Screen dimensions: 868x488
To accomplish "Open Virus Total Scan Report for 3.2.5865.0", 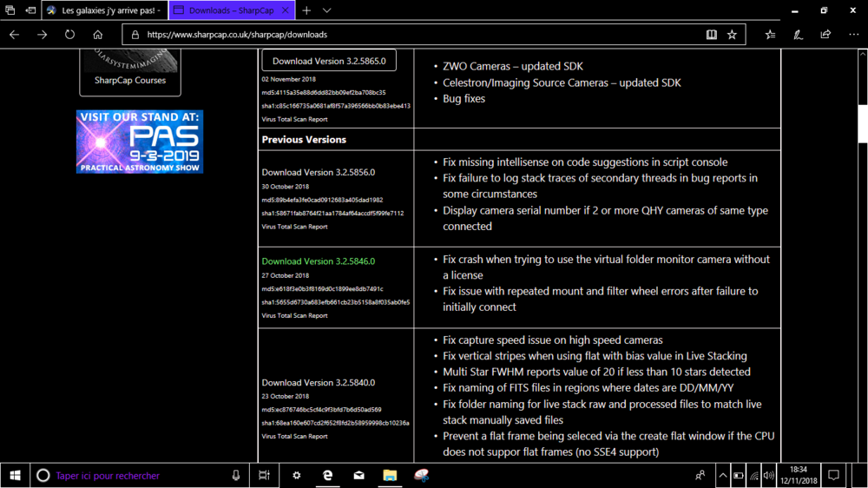I will click(x=294, y=119).
